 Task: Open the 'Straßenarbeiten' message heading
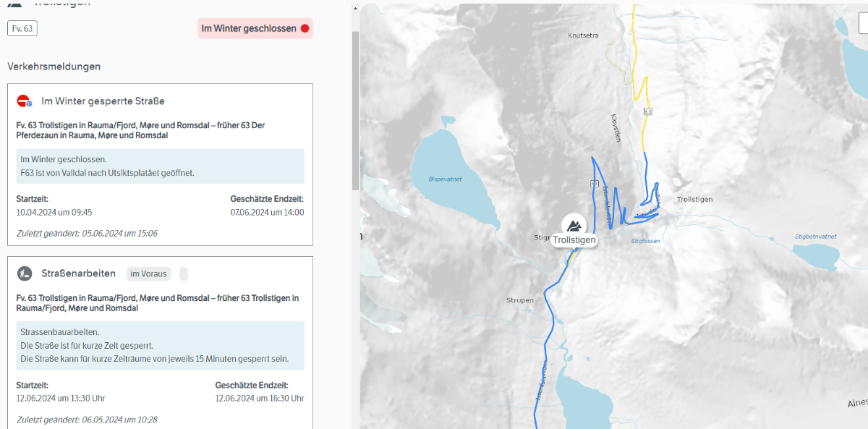tap(79, 273)
